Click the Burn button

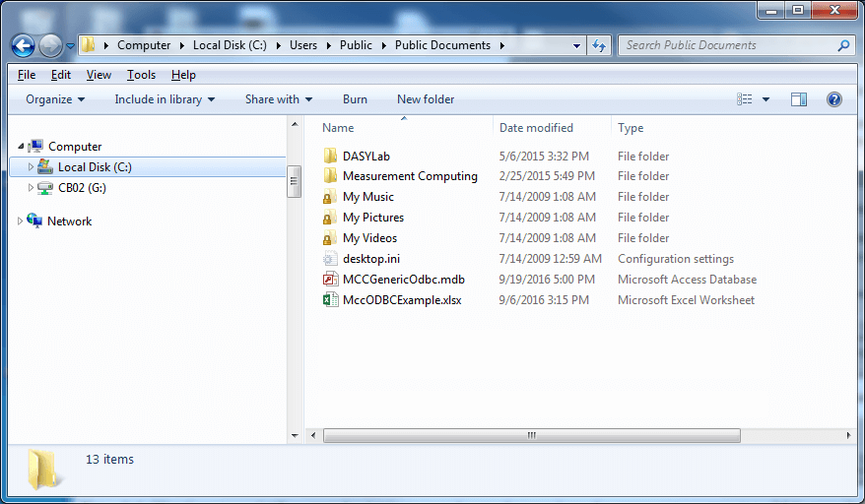(355, 99)
